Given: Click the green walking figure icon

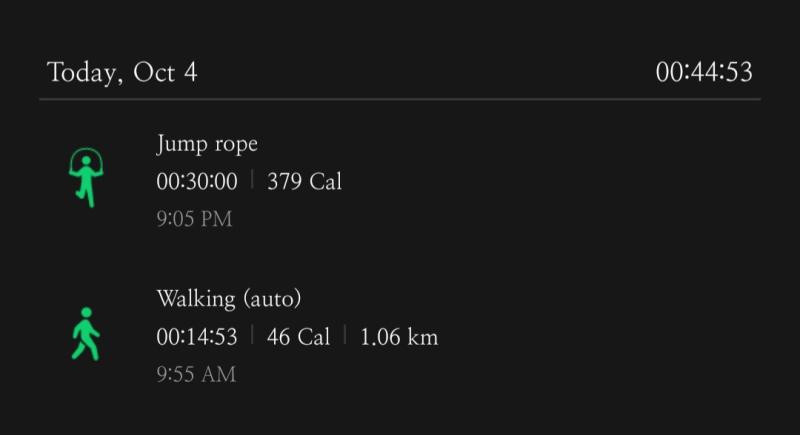Looking at the screenshot, I should click(x=86, y=334).
